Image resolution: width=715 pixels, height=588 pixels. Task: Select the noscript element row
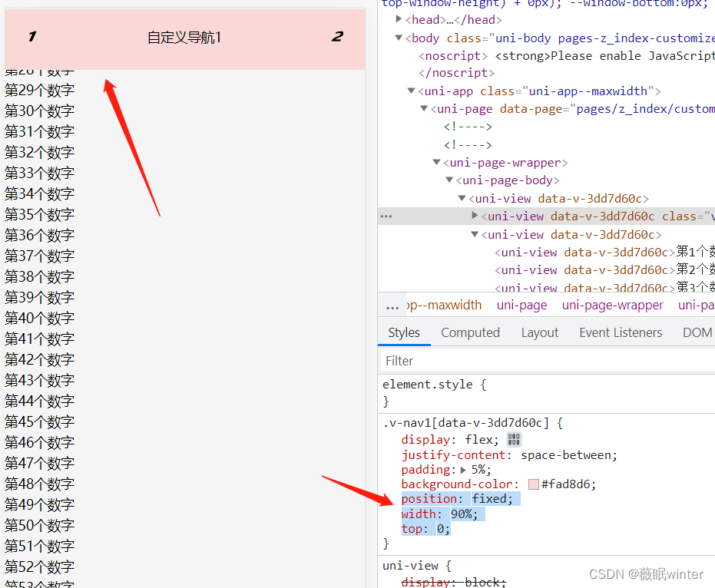coord(565,55)
